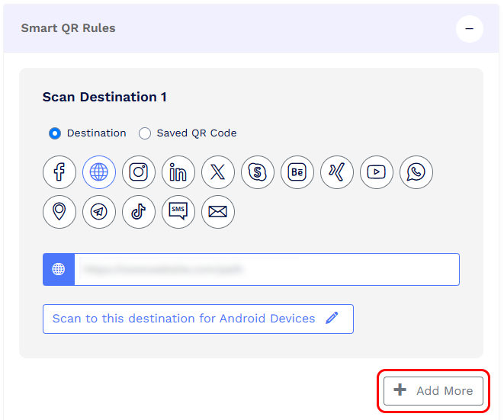Choose the X (Twitter) destination icon
Viewport: 504px width, 420px height.
tap(218, 172)
